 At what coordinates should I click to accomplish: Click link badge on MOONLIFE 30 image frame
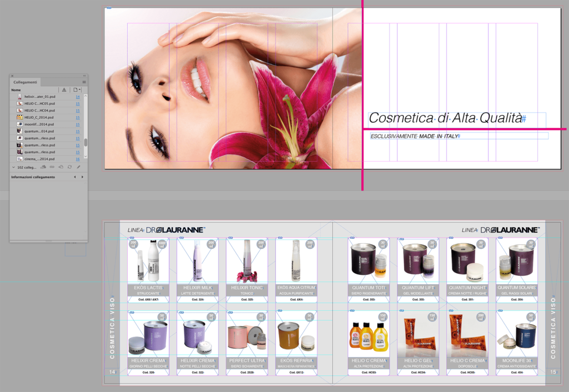(x=500, y=311)
